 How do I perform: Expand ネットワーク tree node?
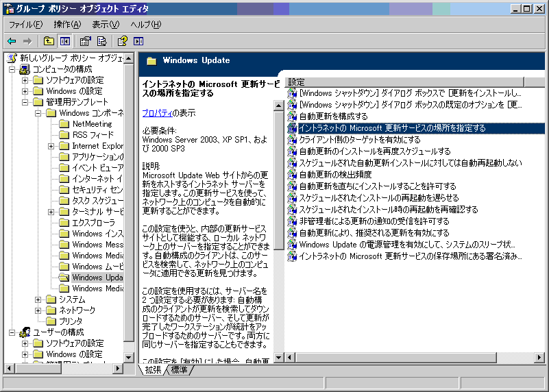38,310
